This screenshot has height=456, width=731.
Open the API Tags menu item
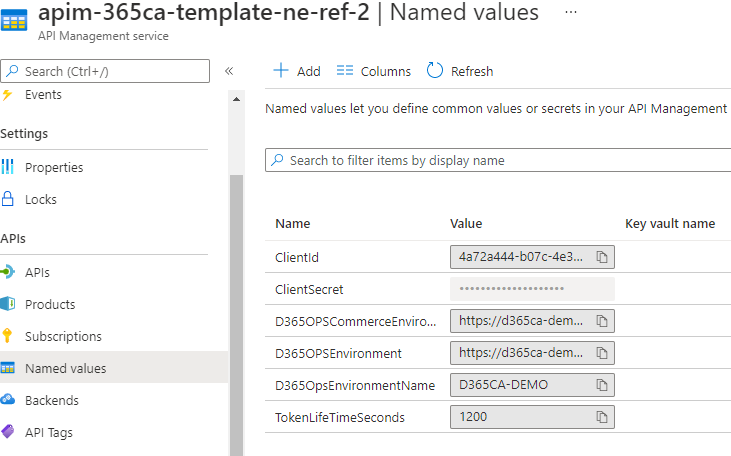[49, 433]
